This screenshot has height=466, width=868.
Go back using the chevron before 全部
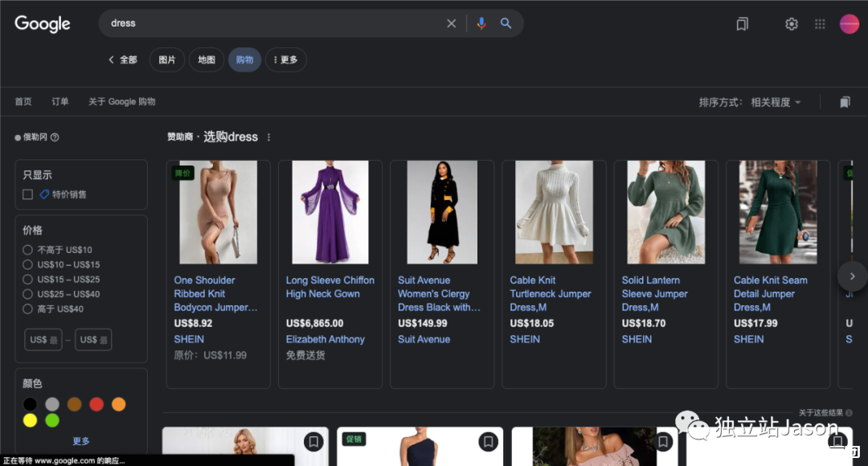(x=111, y=59)
